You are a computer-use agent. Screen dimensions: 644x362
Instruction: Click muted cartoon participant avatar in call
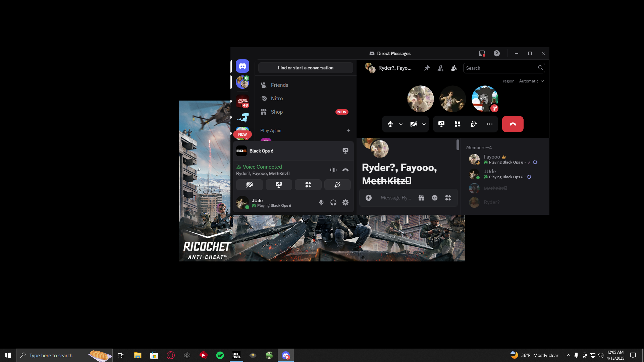click(x=485, y=99)
